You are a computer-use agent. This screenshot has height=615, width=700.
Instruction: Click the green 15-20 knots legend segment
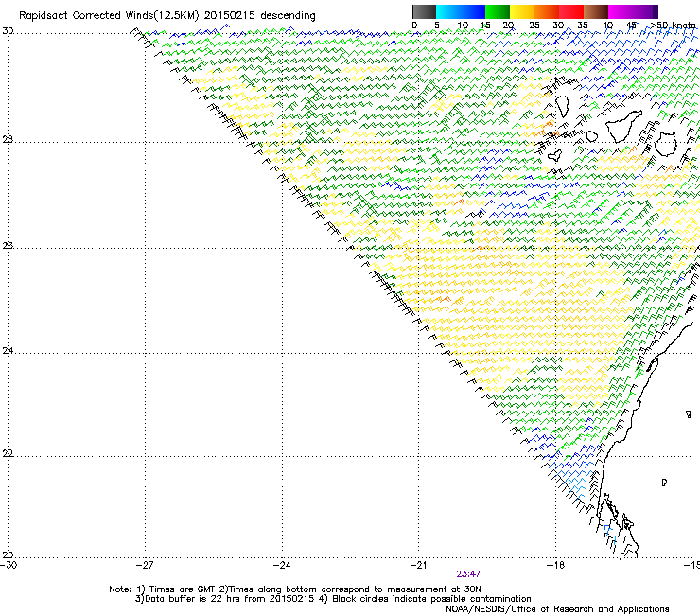pos(498,11)
